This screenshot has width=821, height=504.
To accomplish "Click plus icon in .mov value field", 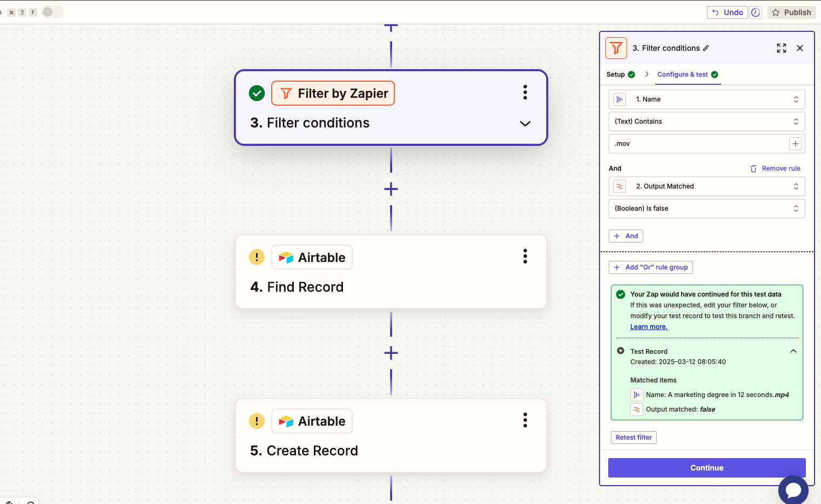I will (x=796, y=144).
